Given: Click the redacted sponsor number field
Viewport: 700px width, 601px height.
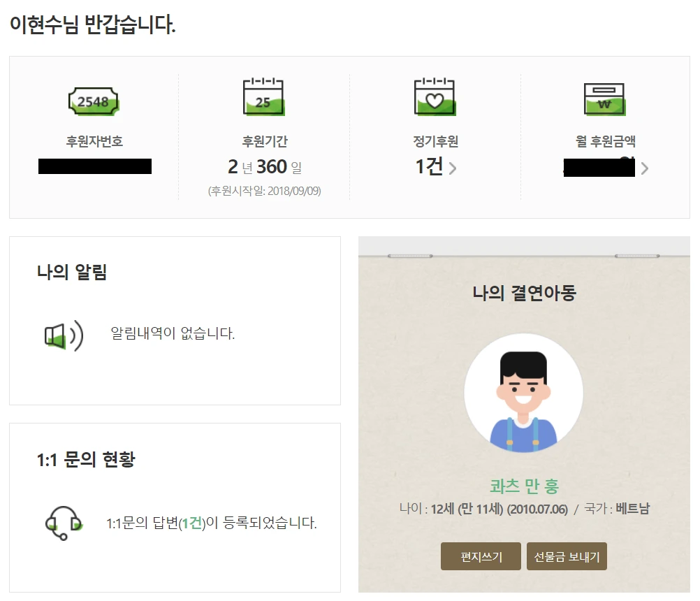Looking at the screenshot, I should click(95, 166).
